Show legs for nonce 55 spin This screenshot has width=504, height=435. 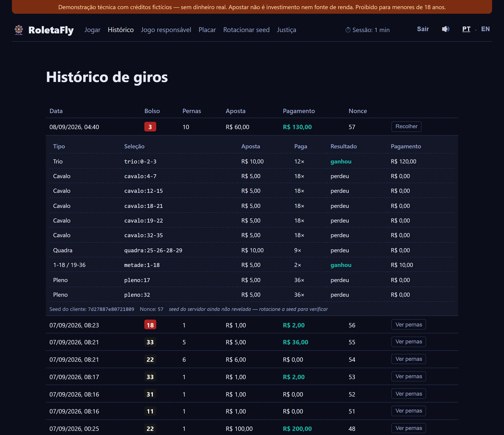point(408,342)
